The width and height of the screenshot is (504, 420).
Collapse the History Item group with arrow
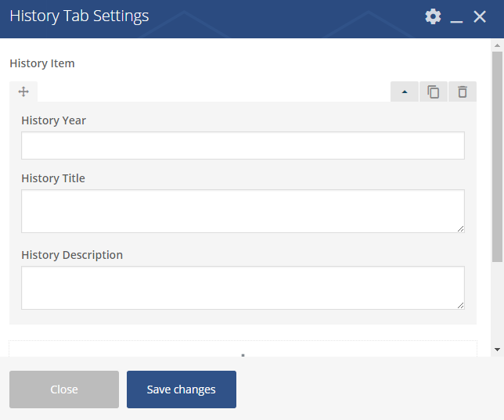[405, 92]
